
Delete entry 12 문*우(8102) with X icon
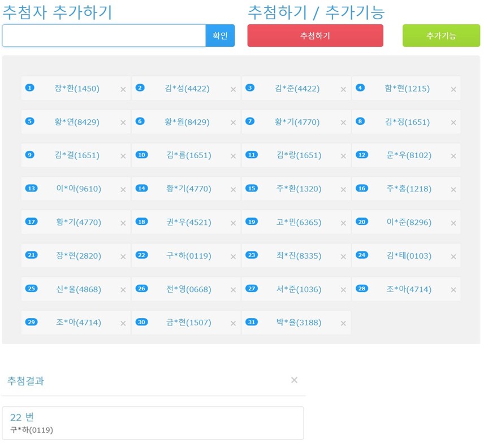pyautogui.click(x=453, y=156)
